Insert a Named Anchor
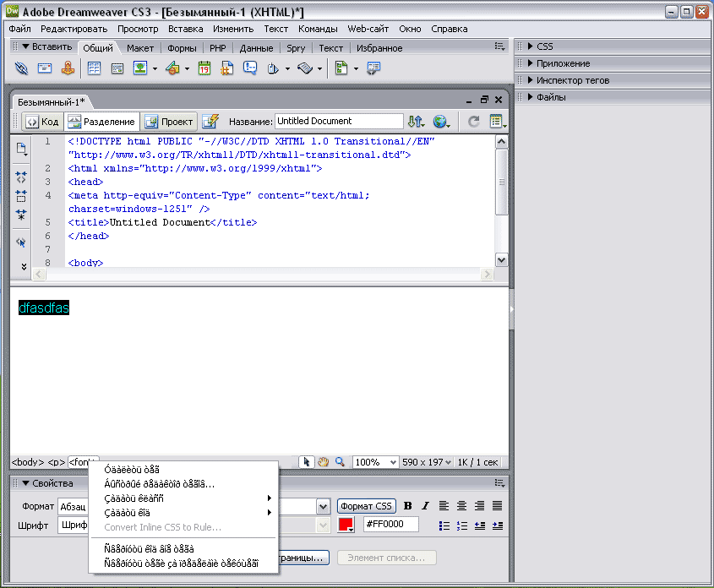Screen dimensions: 714x588 coord(68,68)
